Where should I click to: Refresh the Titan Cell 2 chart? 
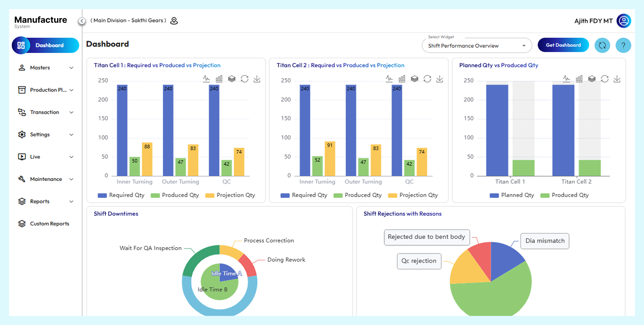coord(428,79)
